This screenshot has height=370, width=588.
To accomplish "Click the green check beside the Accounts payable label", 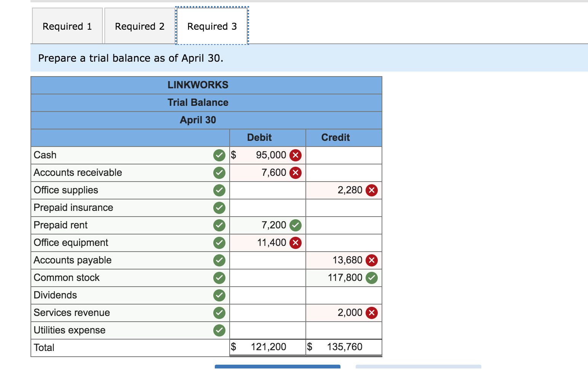I will pos(219,260).
